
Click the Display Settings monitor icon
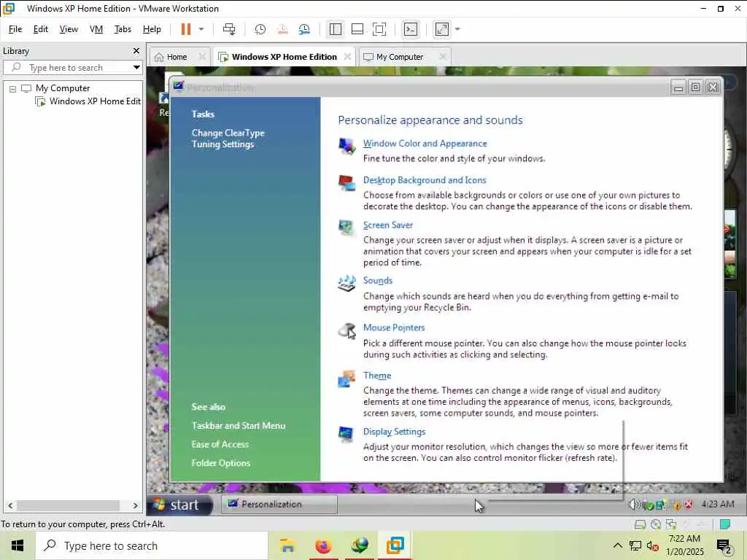pyautogui.click(x=347, y=434)
